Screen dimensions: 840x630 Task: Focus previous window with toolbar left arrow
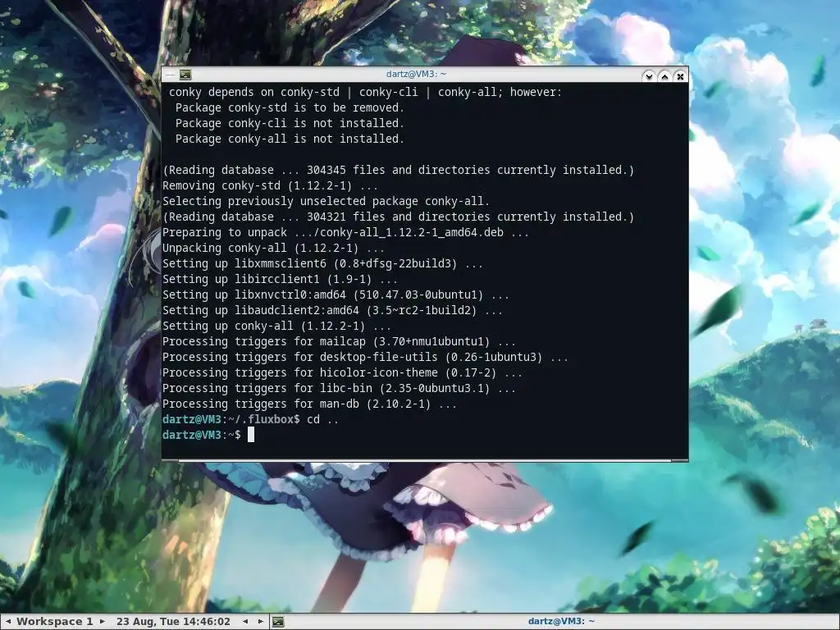(245, 622)
